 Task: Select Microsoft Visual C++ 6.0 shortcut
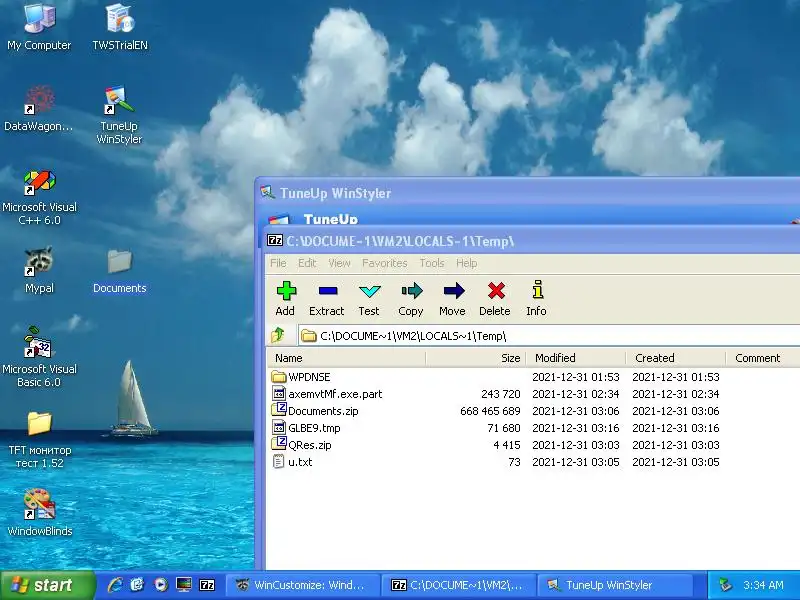tap(39, 198)
